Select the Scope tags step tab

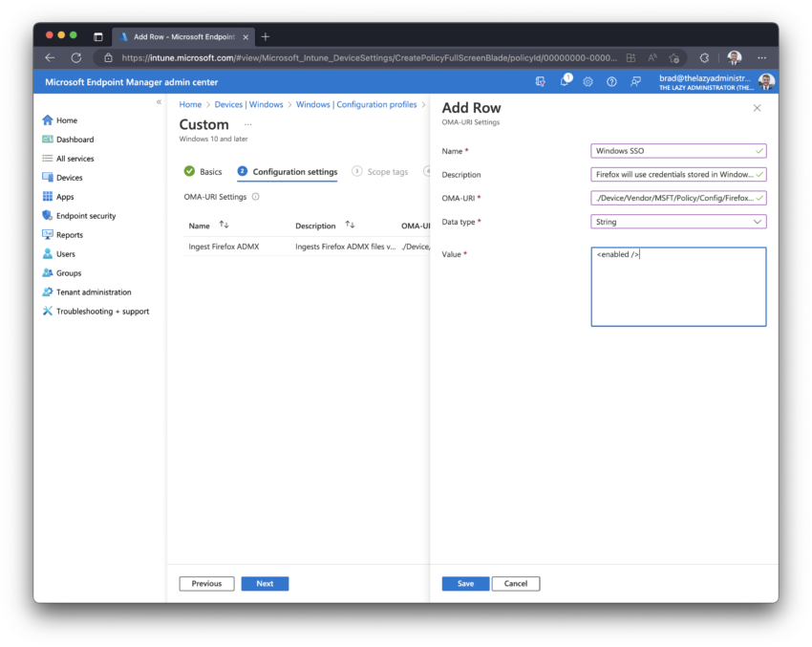(x=380, y=171)
